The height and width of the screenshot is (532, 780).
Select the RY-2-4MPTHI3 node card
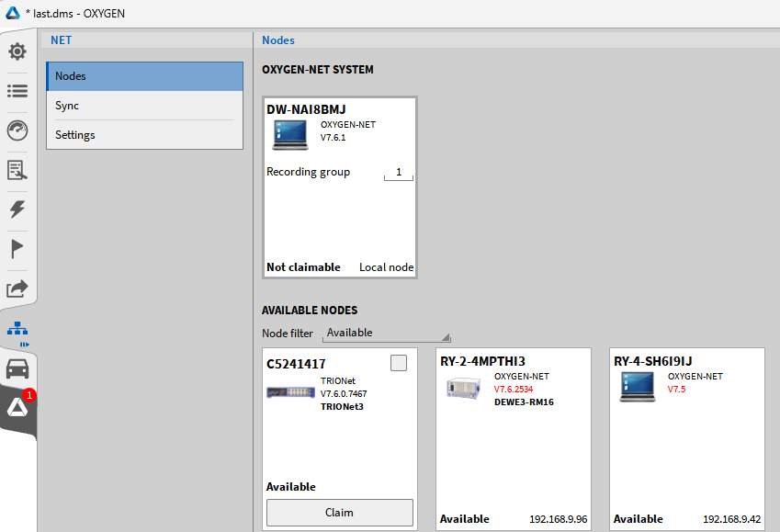coord(514,439)
